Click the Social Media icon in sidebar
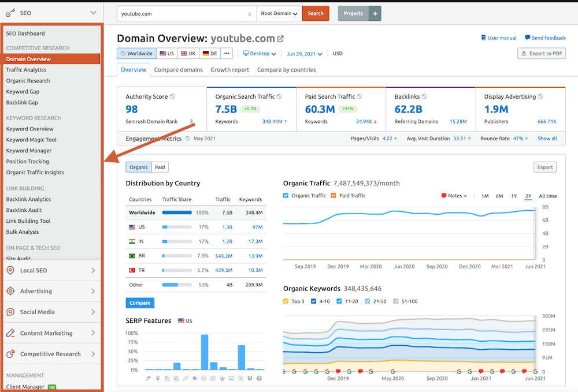The width and height of the screenshot is (578, 392). point(10,312)
